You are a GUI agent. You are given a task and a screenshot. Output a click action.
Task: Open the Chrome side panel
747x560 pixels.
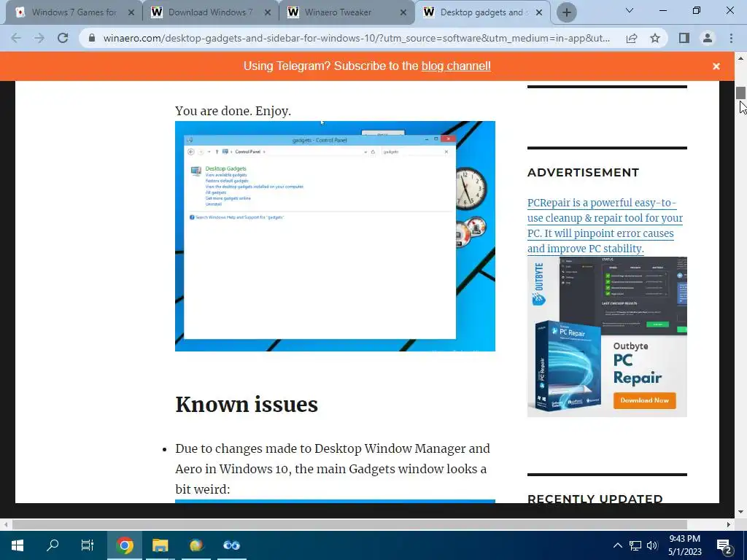[684, 38]
